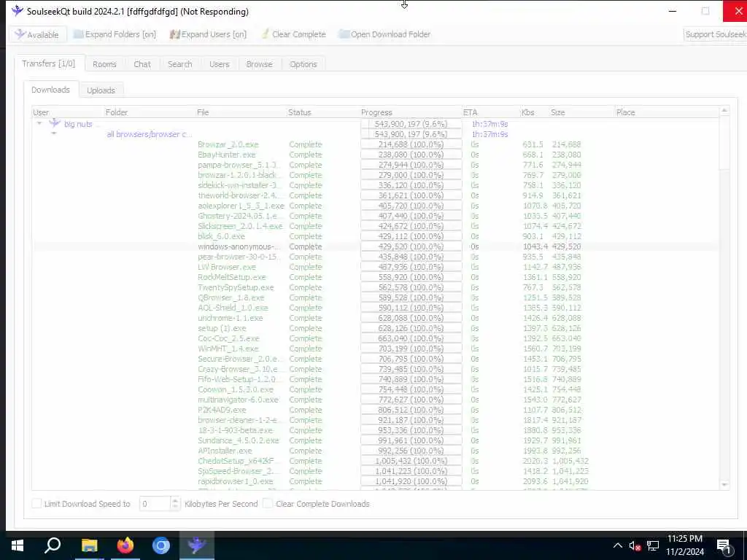Click Open Download Folder button
This screenshot has height=560, width=747.
pyautogui.click(x=384, y=34)
